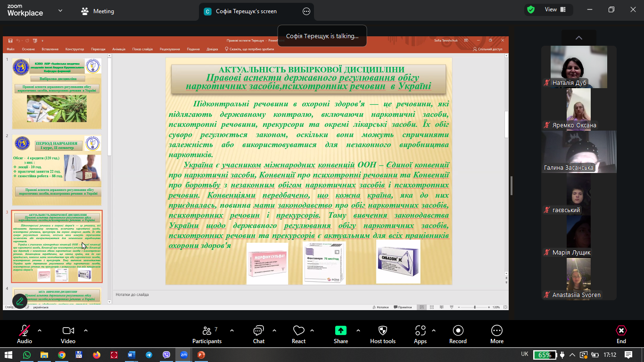
Task: Click the React heart icon
Action: [x=298, y=334]
